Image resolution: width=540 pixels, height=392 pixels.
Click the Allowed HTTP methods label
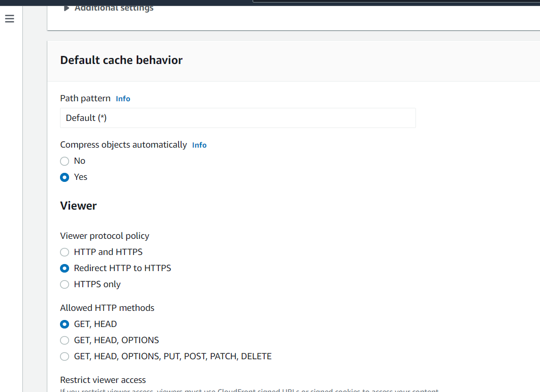tap(107, 308)
